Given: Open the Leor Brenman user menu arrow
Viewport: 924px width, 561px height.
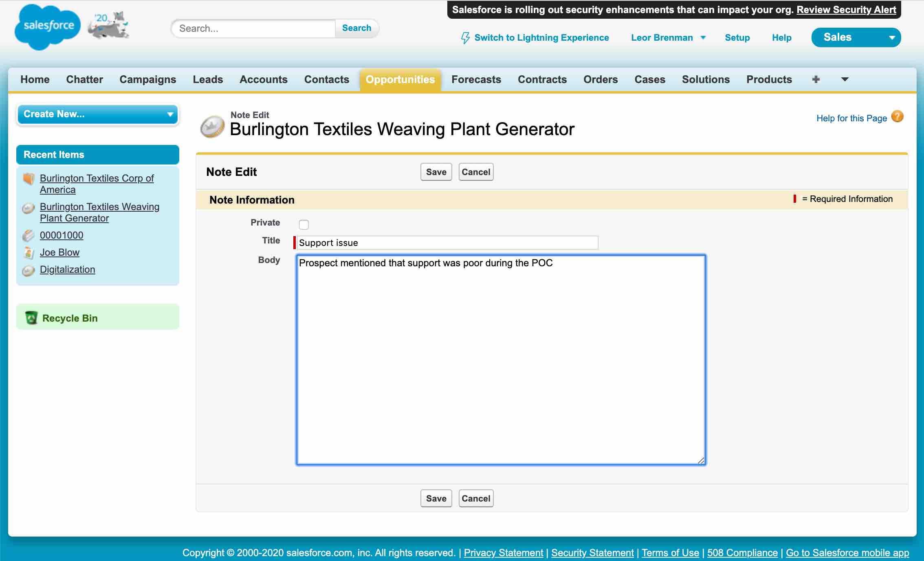Looking at the screenshot, I should click(703, 38).
